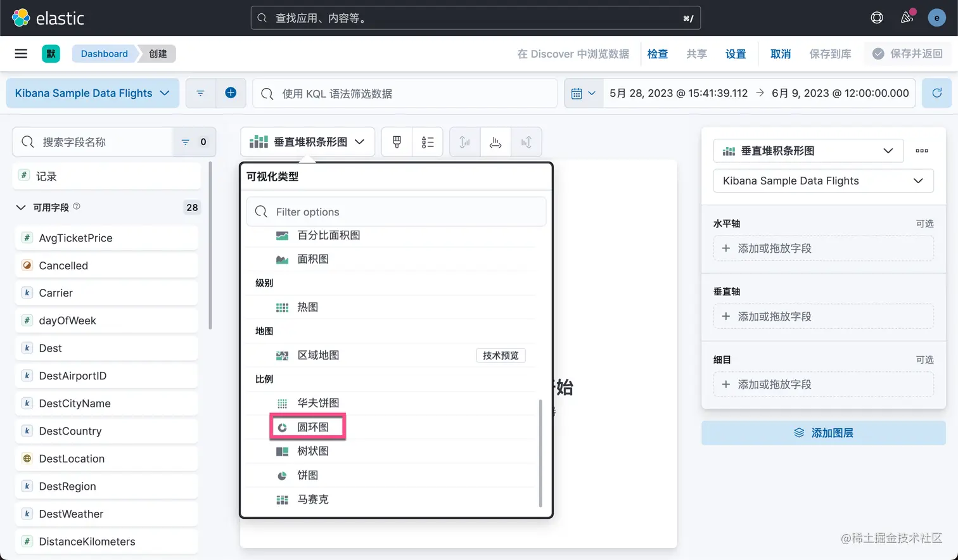Image resolution: width=958 pixels, height=560 pixels.
Task: Open the hamburger navigation menu
Action: click(x=21, y=54)
